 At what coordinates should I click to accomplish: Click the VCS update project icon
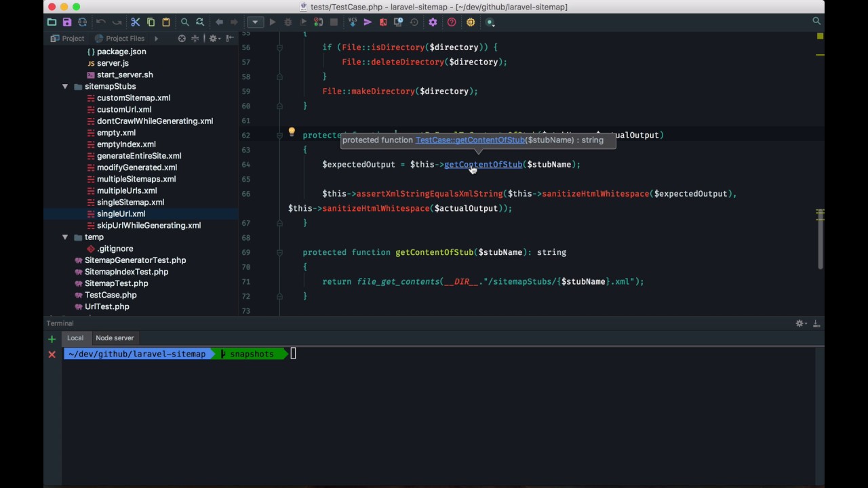click(353, 22)
